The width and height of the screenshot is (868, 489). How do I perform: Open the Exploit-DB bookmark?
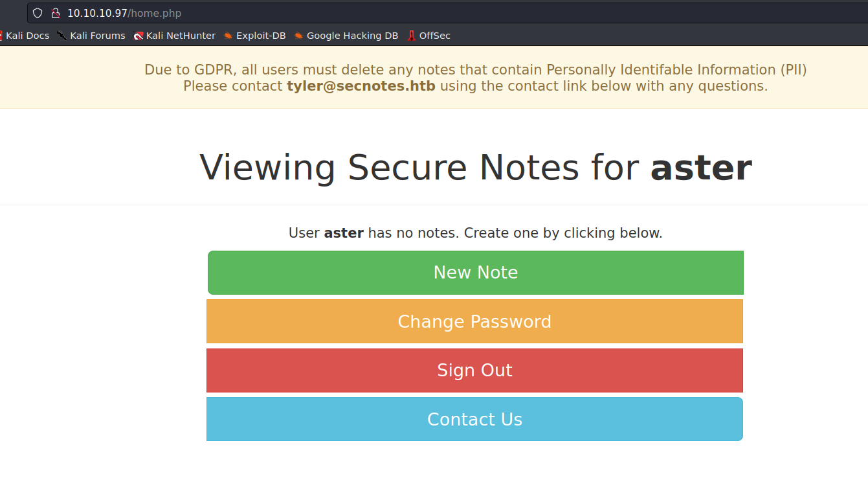point(254,36)
